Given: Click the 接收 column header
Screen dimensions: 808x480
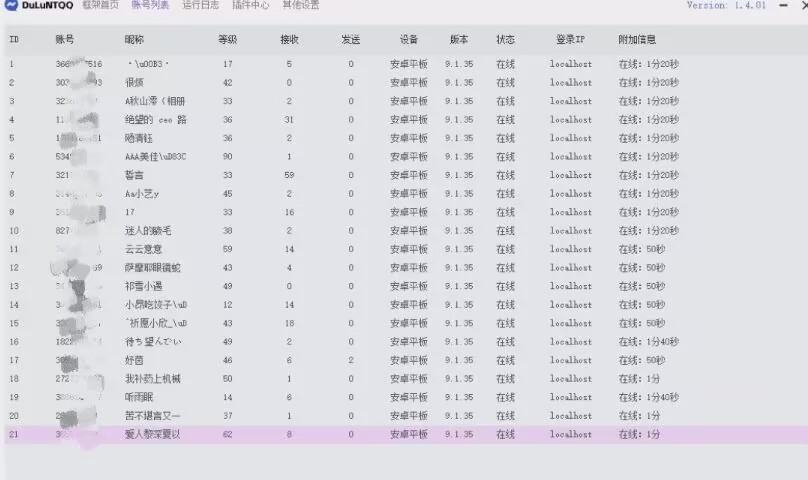Looking at the screenshot, I should (289, 39).
